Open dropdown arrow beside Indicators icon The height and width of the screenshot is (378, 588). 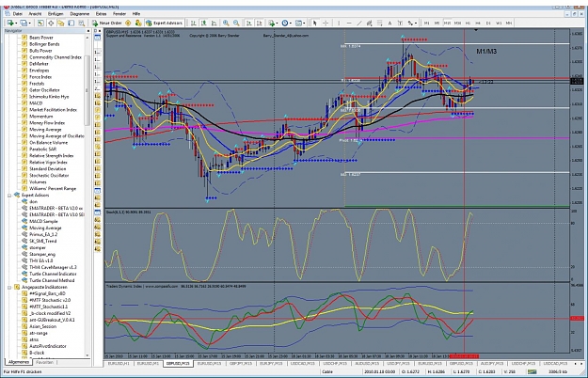[x=277, y=24]
